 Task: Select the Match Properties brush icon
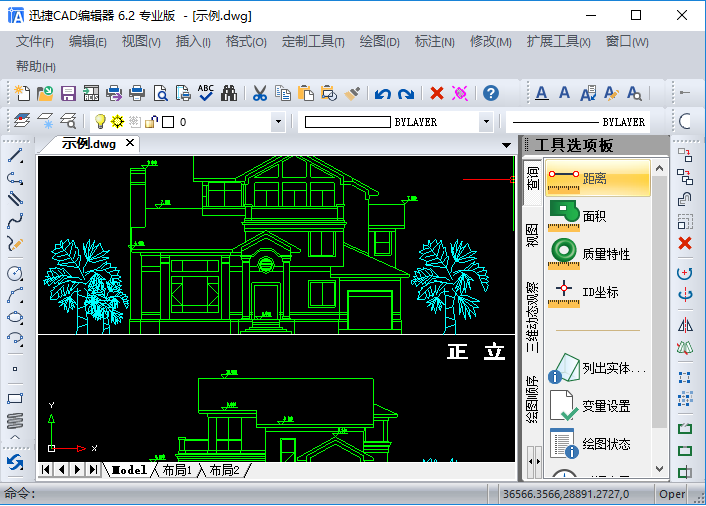(x=352, y=93)
